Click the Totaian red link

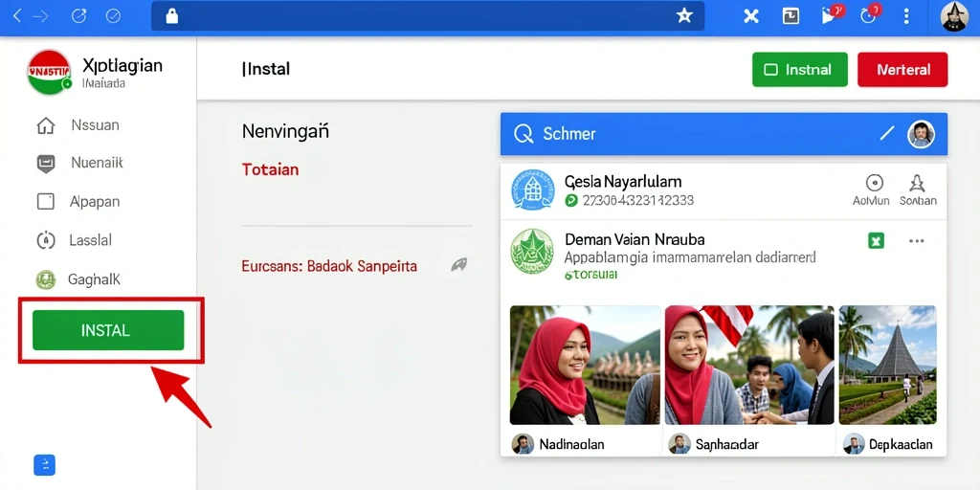pos(270,169)
